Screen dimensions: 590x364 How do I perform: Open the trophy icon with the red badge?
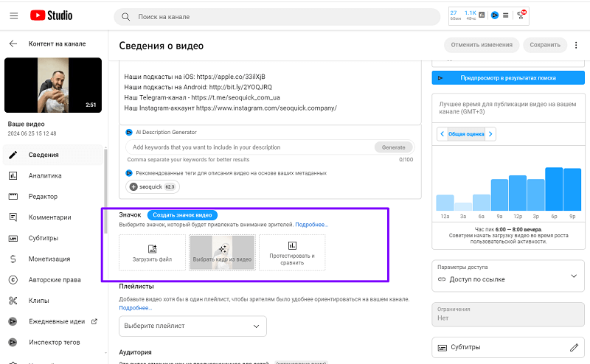click(521, 15)
